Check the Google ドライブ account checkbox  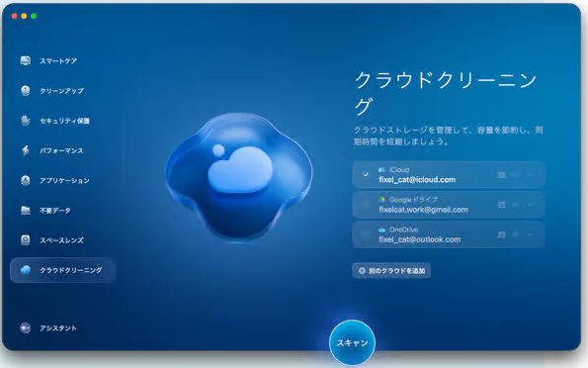point(366,204)
